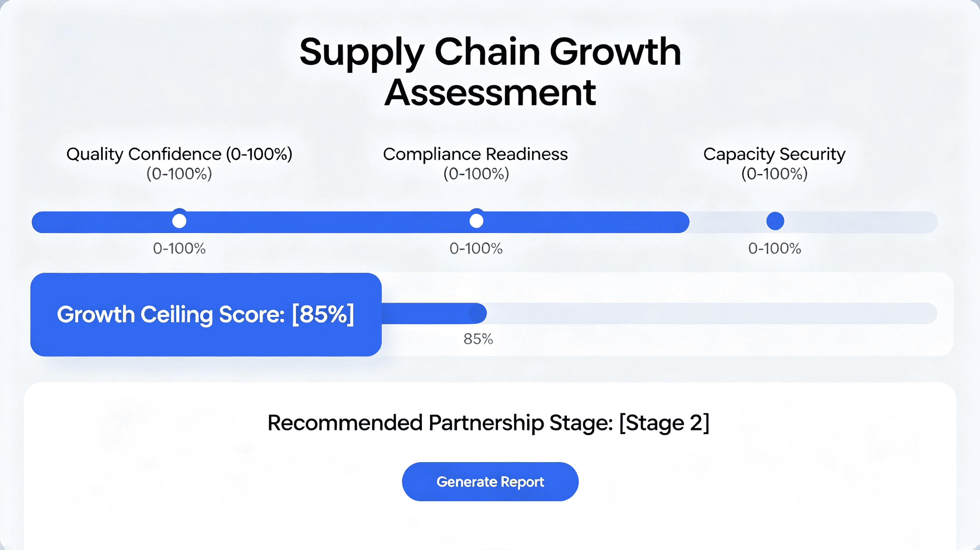Click the Quality Confidence slider handle
The width and height of the screenshot is (980, 550).
pos(179,221)
